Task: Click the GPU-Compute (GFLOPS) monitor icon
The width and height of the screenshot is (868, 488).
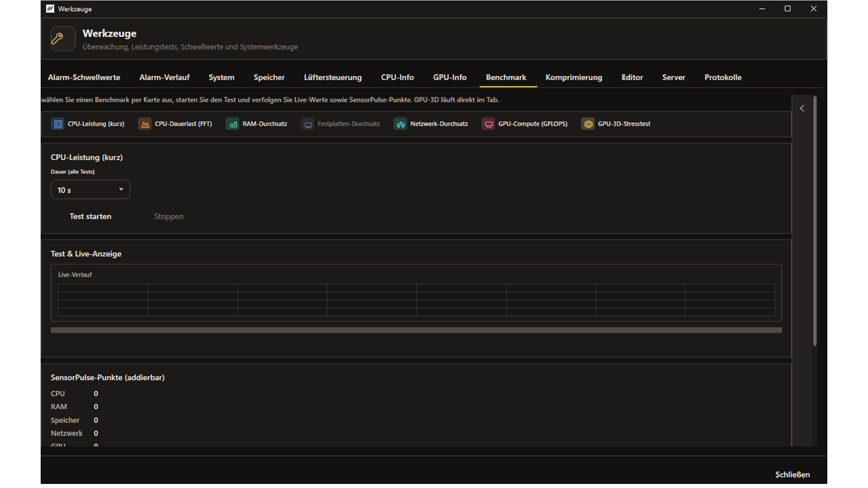Action: tap(488, 124)
